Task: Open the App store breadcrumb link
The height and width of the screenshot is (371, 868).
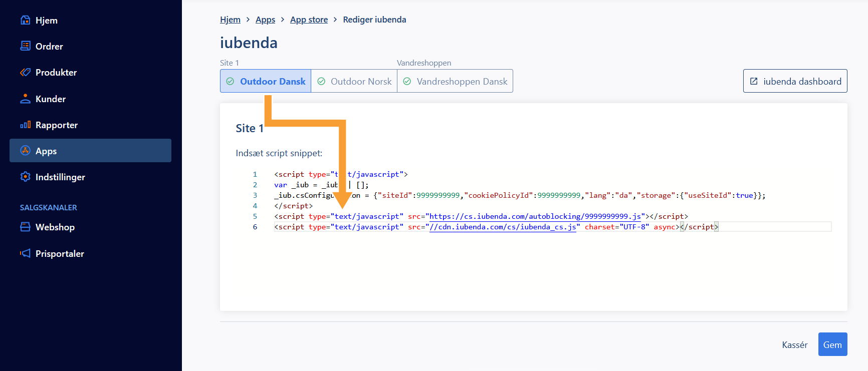Action: pos(309,20)
